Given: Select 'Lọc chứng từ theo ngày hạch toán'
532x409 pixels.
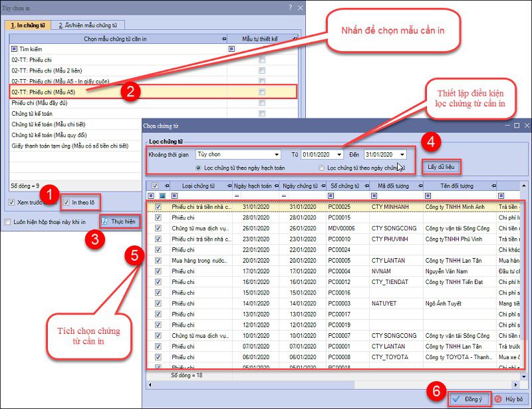Looking at the screenshot, I should (198, 168).
